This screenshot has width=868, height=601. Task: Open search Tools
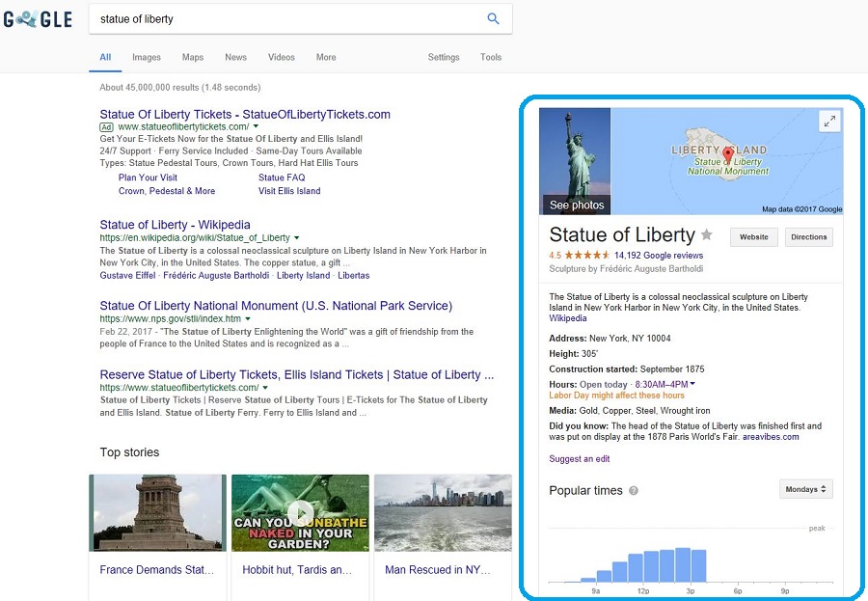point(491,57)
